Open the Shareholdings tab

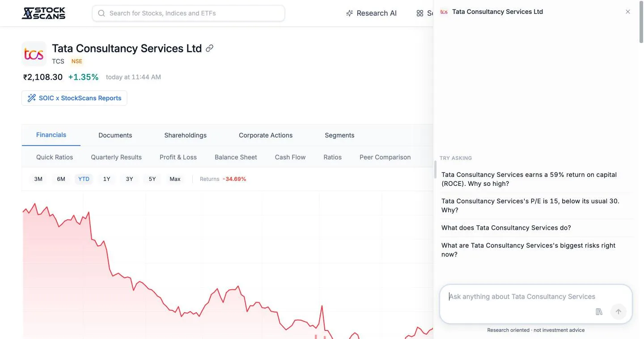click(185, 135)
